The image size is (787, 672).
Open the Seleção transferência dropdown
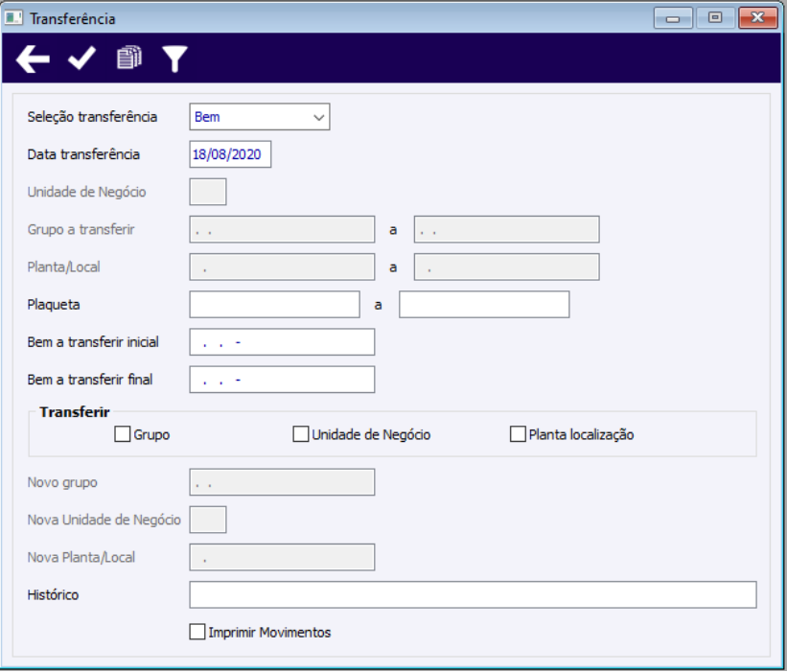coord(260,117)
